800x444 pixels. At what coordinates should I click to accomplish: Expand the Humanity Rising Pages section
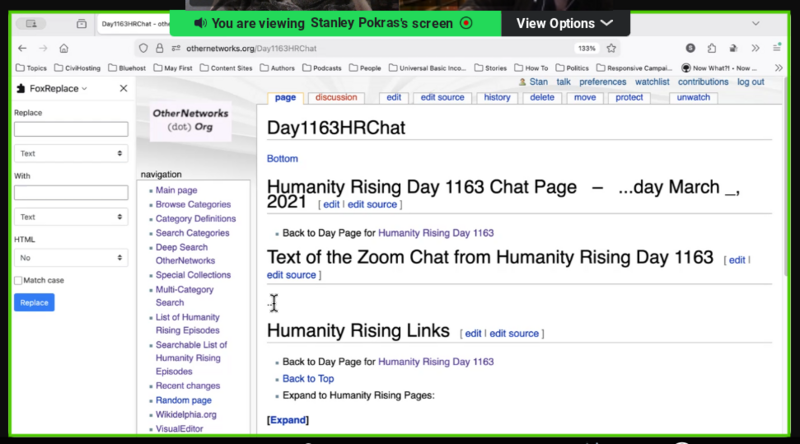288,420
